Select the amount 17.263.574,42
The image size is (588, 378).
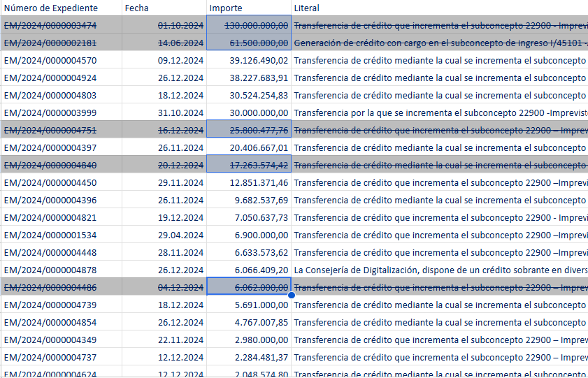click(x=249, y=165)
